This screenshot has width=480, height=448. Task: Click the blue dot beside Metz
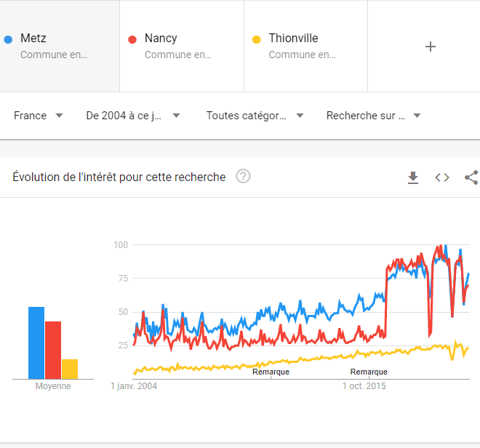(8, 39)
